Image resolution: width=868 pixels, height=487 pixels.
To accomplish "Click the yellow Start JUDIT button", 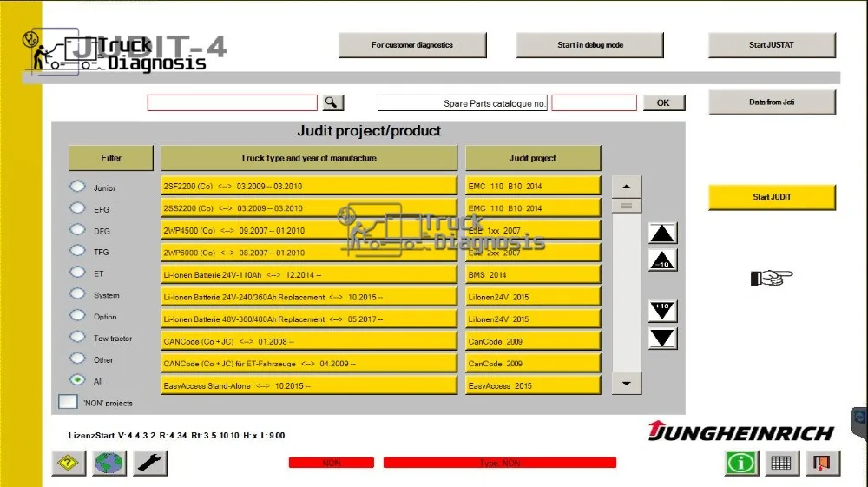I will click(772, 197).
